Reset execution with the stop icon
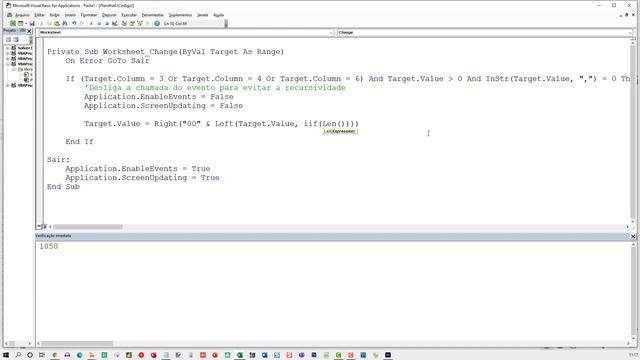The width and height of the screenshot is (640, 360). [x=107, y=24]
